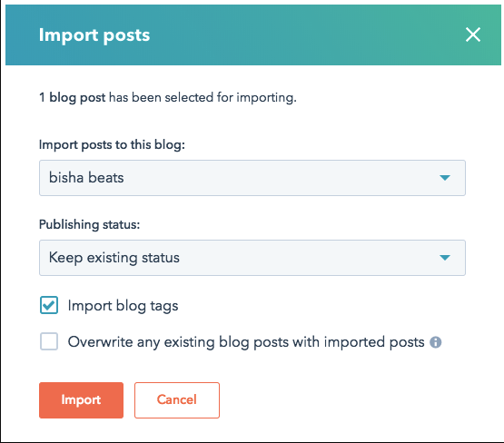
Task: Expand the 'Keep existing status' dropdown
Action: (252, 258)
